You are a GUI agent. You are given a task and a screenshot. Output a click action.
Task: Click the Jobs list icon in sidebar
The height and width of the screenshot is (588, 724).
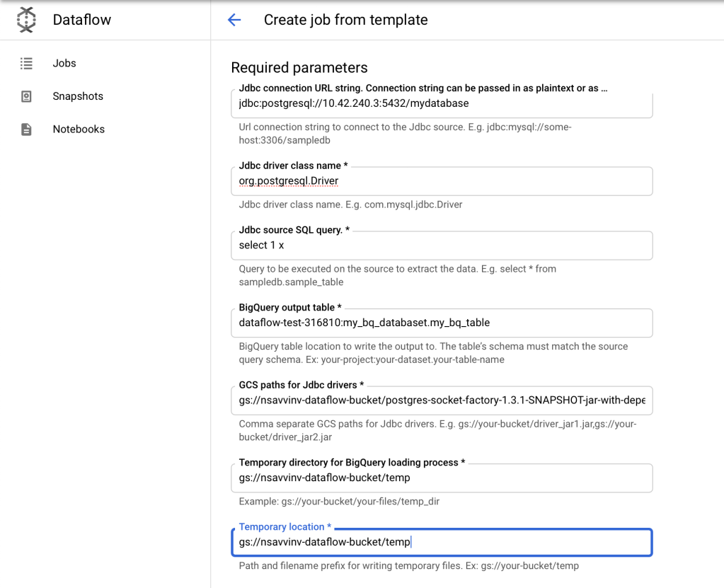coord(26,63)
